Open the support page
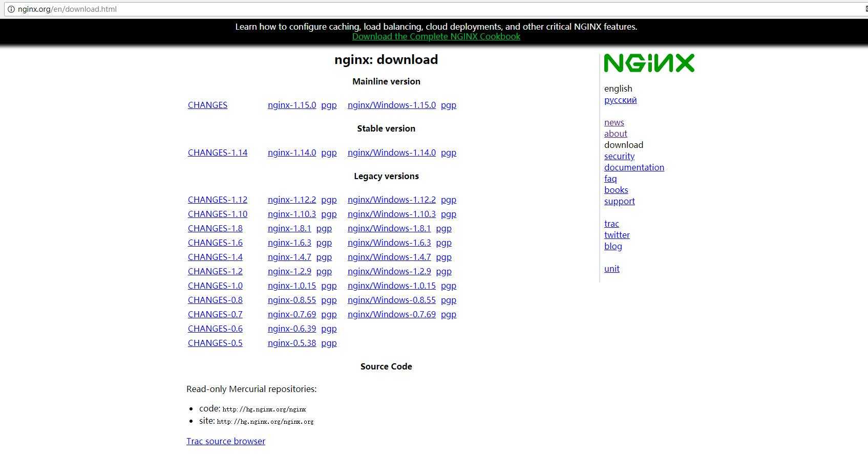This screenshot has height=458, width=868. click(x=620, y=201)
